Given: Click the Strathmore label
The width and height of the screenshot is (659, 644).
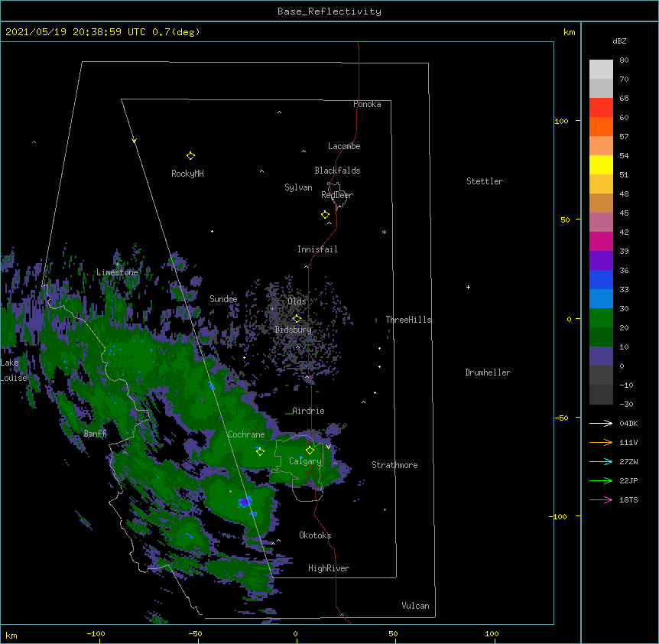Looking at the screenshot, I should pos(394,465).
